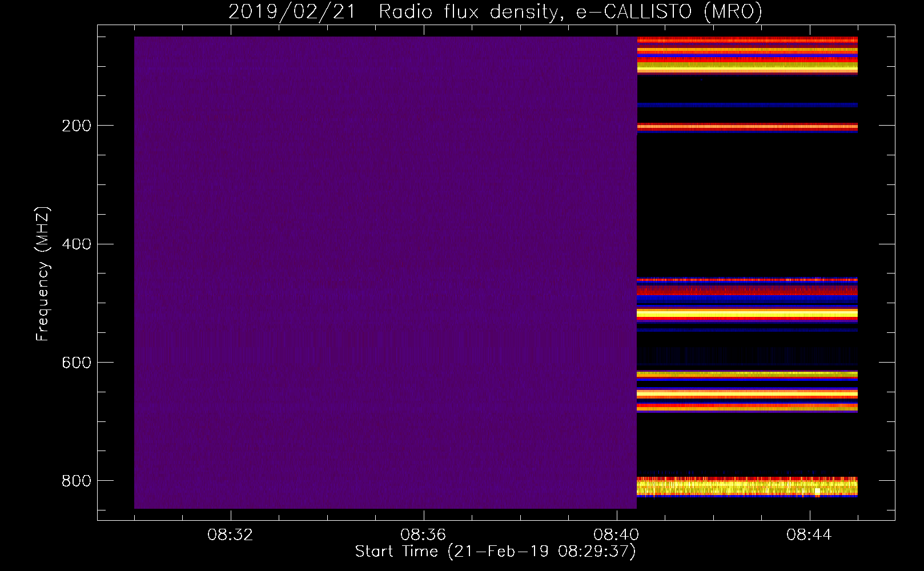Click the 200 frequency tick label
The width and height of the screenshot is (924, 571).
coord(77,126)
